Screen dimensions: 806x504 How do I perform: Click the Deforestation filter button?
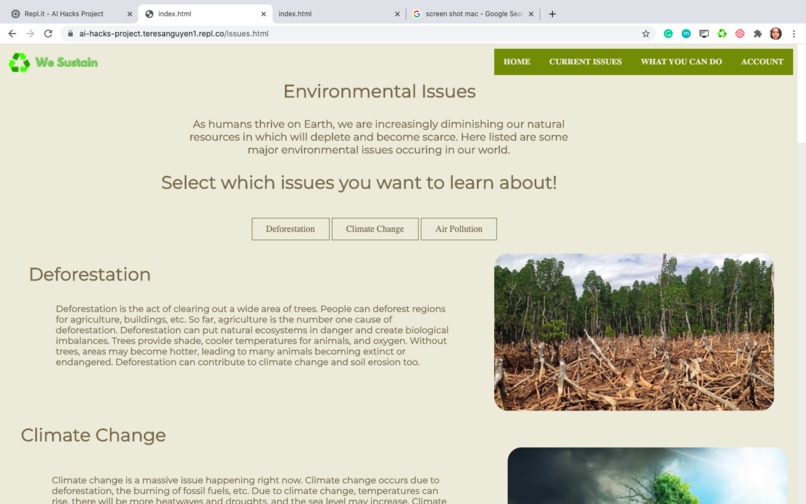(x=290, y=229)
